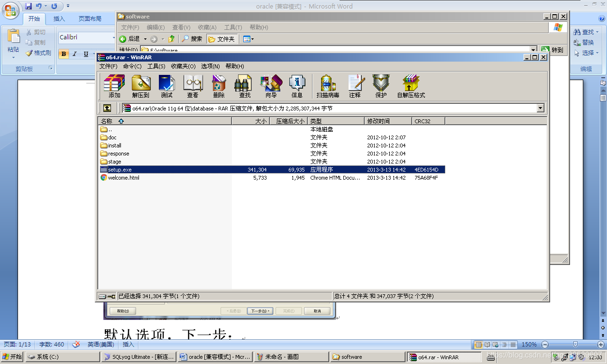Toggle Italic formatting in Word

[x=74, y=54]
